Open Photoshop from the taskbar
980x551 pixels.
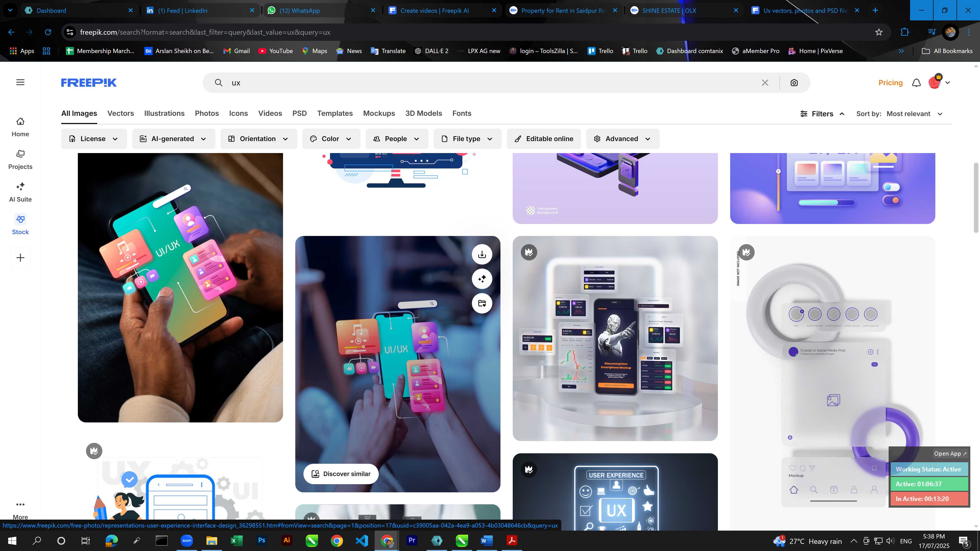pyautogui.click(x=262, y=540)
